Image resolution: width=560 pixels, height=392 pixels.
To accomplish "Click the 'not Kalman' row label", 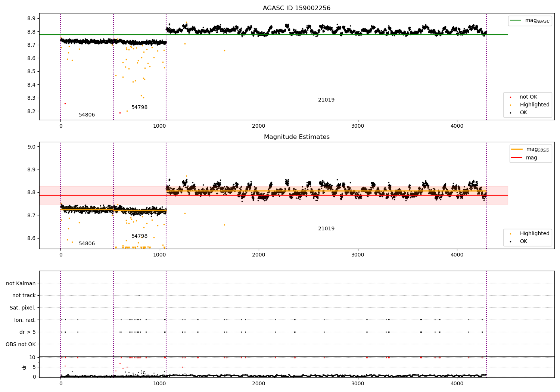I will [21, 284].
